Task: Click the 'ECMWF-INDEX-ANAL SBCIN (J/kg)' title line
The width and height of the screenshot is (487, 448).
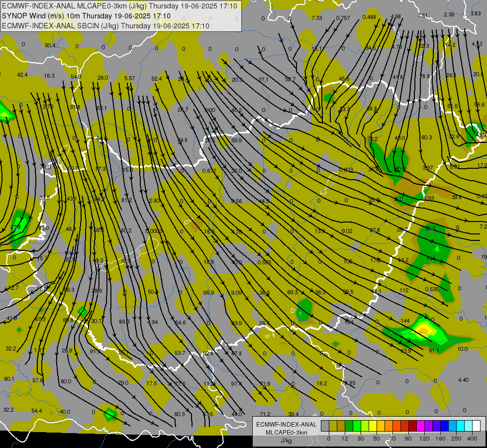Action: click(105, 26)
